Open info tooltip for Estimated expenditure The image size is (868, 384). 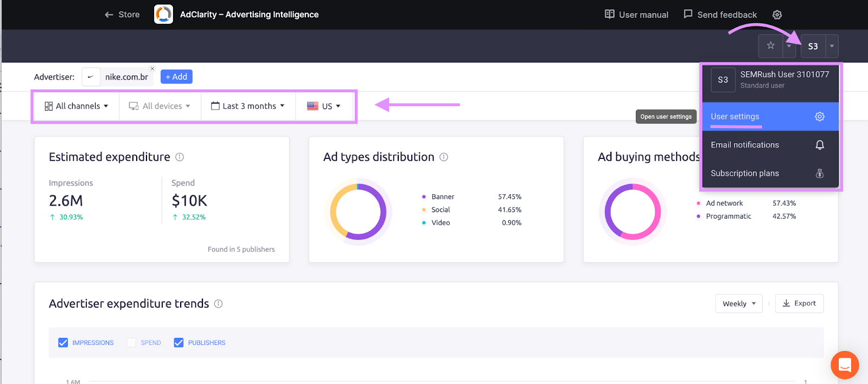pyautogui.click(x=180, y=157)
